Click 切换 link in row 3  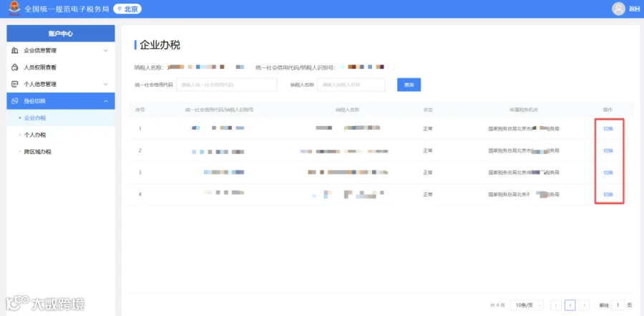click(608, 173)
